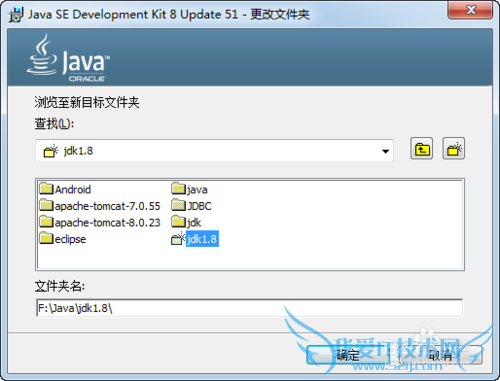Select the jdk folder
This screenshot has width=500, height=381.
coord(186,222)
